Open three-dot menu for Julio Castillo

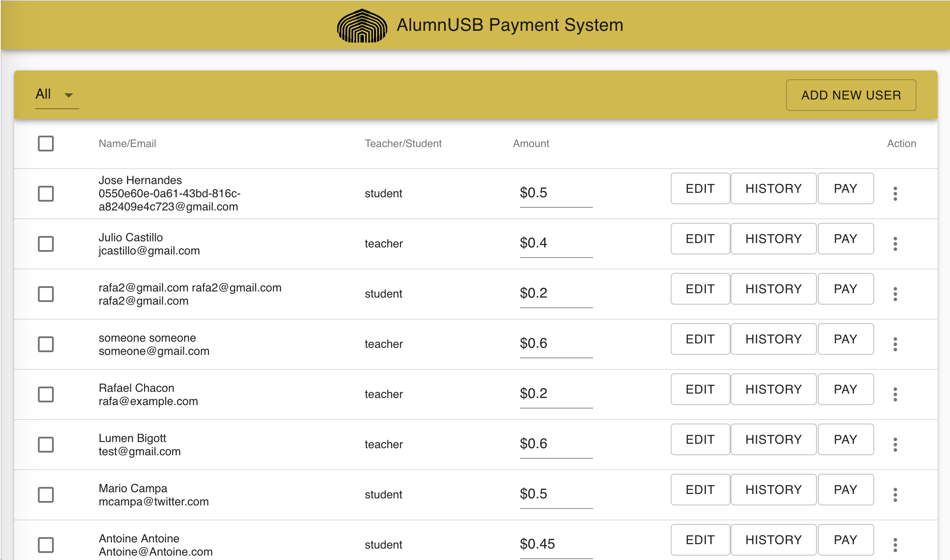click(895, 244)
